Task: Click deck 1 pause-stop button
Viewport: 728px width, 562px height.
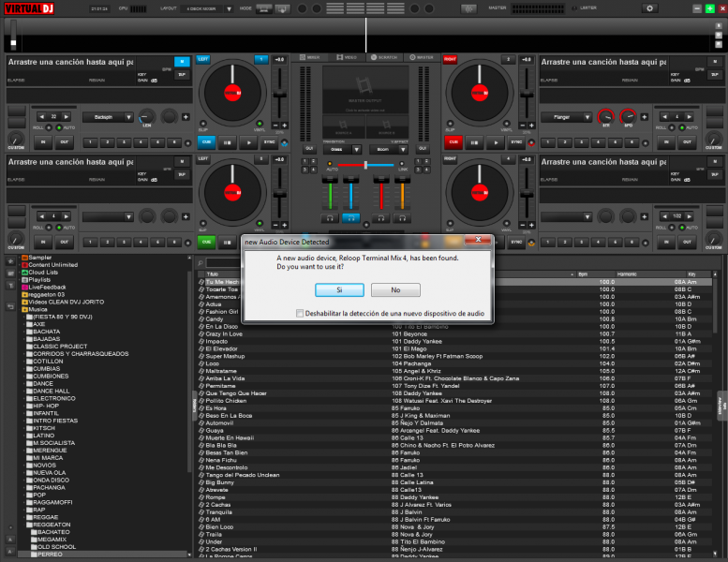Action: [x=228, y=142]
